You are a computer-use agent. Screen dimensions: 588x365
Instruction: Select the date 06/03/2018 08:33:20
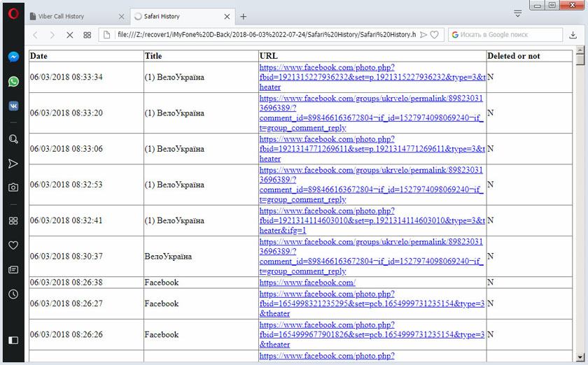click(x=66, y=113)
